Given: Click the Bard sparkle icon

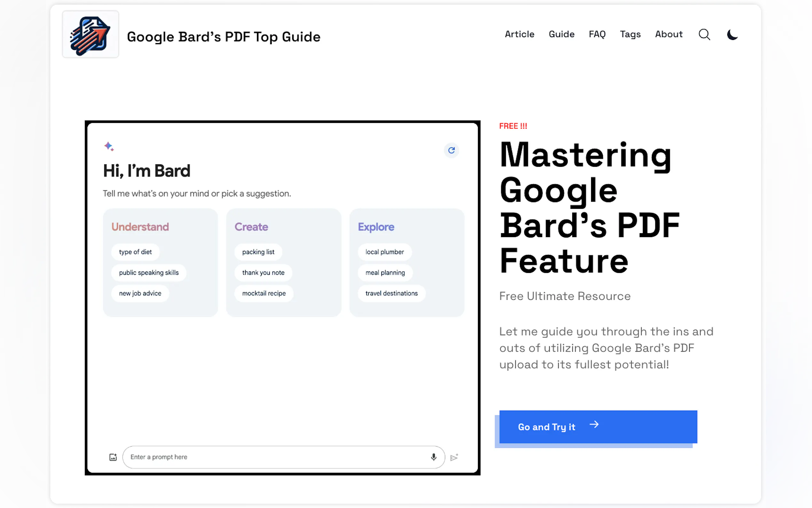Looking at the screenshot, I should (x=109, y=146).
